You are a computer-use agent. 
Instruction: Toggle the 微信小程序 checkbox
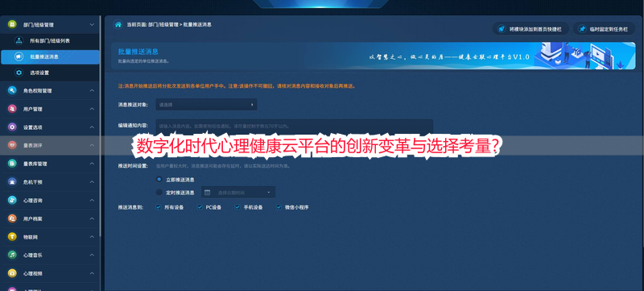pos(279,207)
